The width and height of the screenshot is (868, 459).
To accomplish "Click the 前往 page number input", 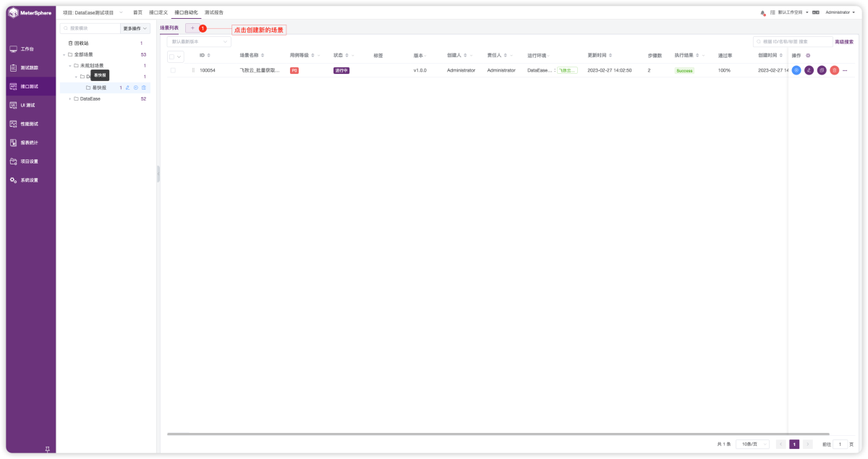I will pos(841,444).
